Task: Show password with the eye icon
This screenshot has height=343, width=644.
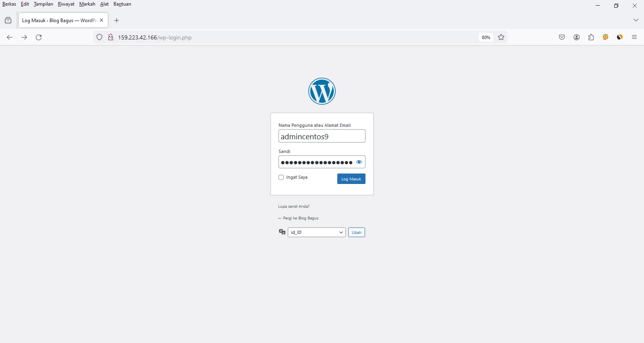Action: (359, 162)
